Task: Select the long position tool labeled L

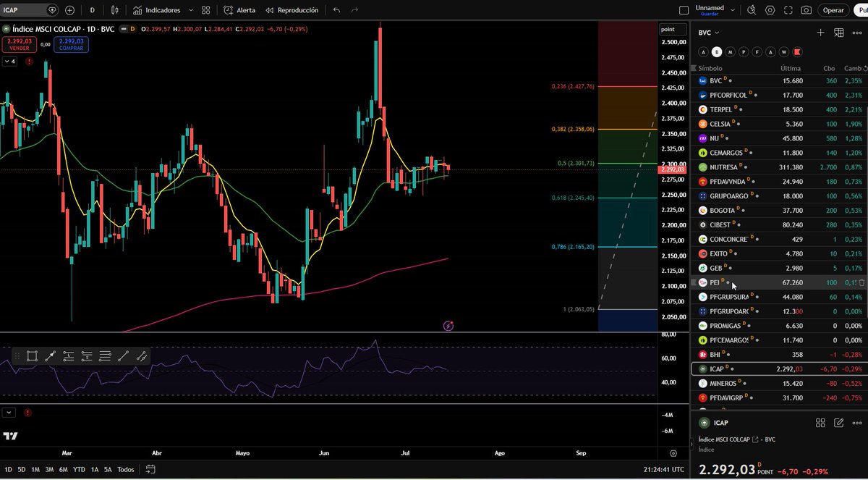Action: (x=69, y=355)
